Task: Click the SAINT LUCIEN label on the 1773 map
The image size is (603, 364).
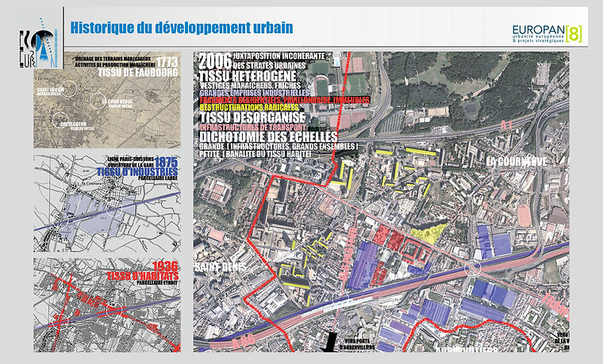Action: pos(50,90)
